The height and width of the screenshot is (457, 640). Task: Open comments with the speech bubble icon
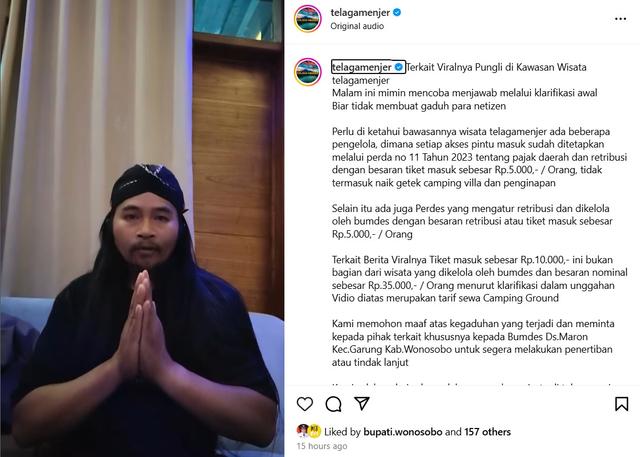pos(333,404)
